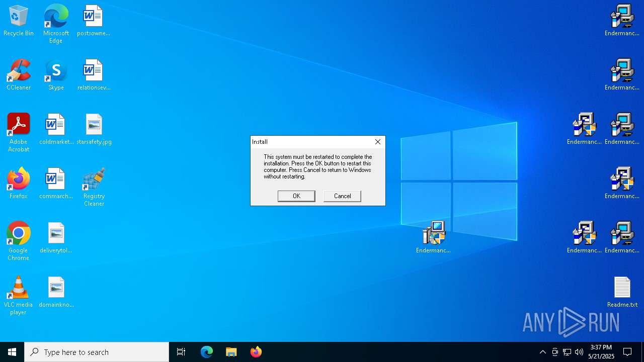Open Task View from the taskbar

(181, 352)
